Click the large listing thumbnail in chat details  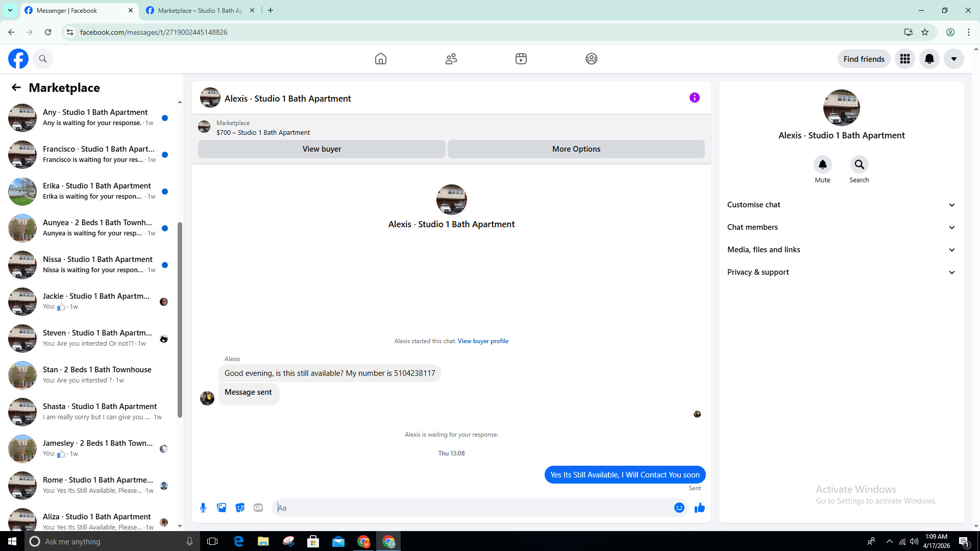point(842,108)
